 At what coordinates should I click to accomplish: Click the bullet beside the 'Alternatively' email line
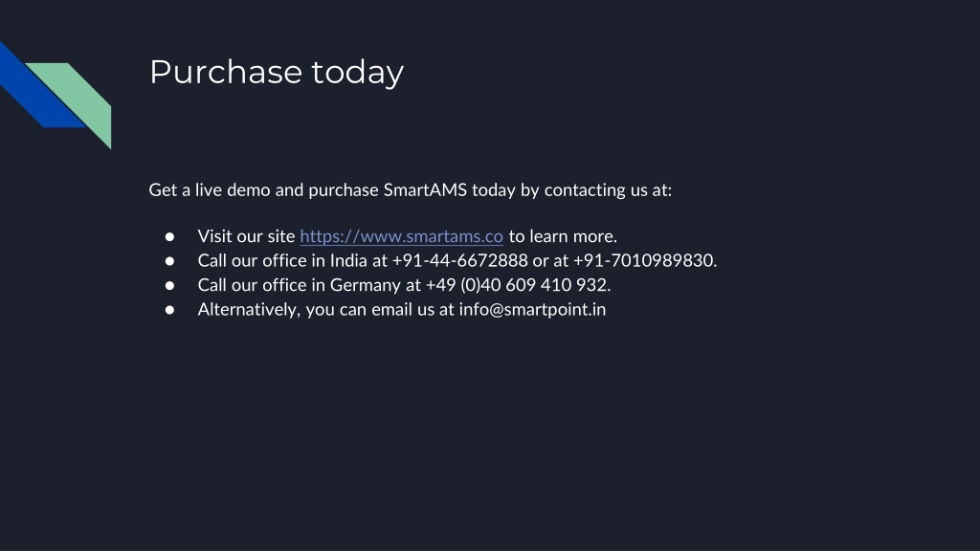(169, 310)
